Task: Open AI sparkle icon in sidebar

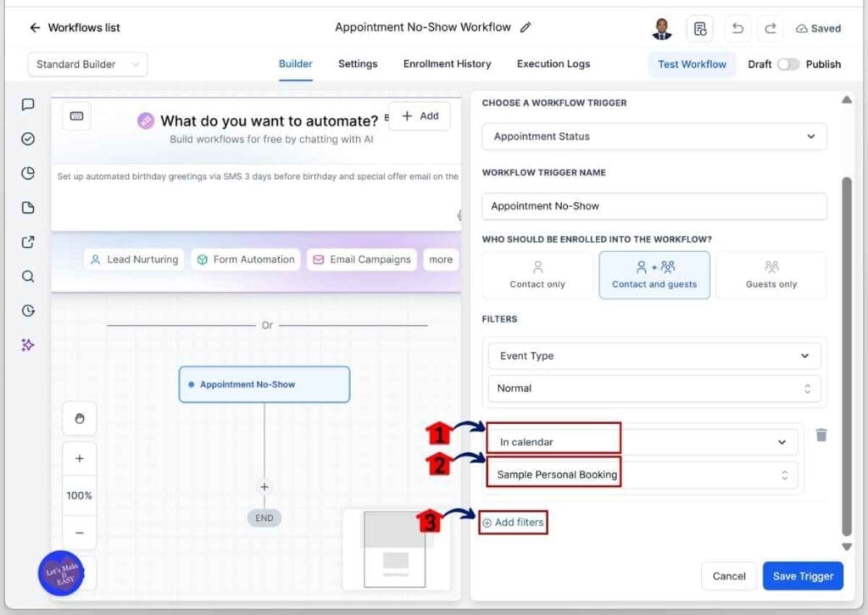Action: tap(28, 345)
